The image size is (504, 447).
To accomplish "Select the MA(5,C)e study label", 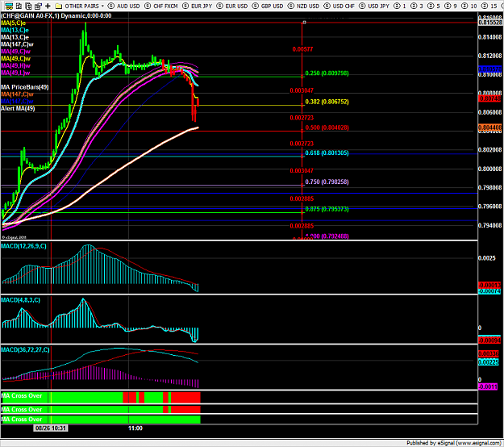I will click(13, 23).
